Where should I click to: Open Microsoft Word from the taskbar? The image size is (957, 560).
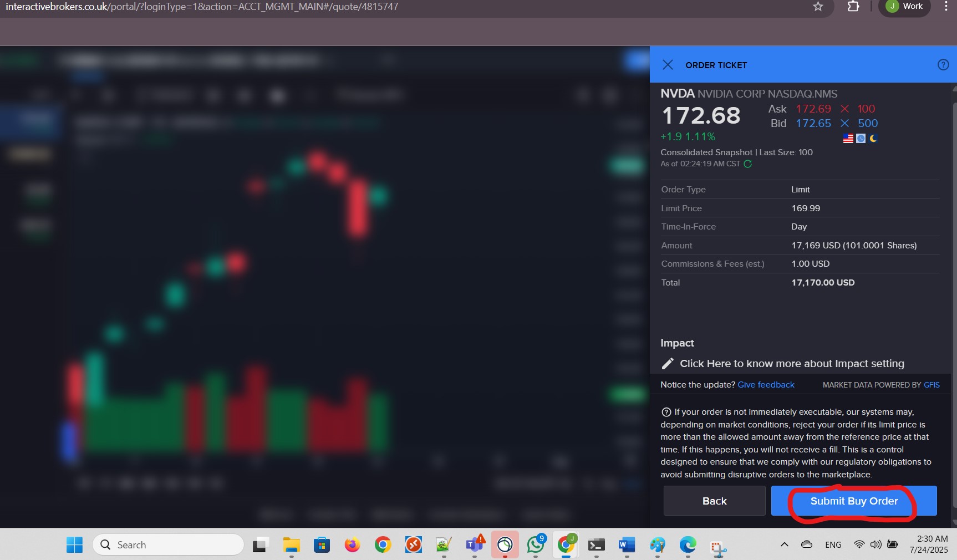coord(627,545)
